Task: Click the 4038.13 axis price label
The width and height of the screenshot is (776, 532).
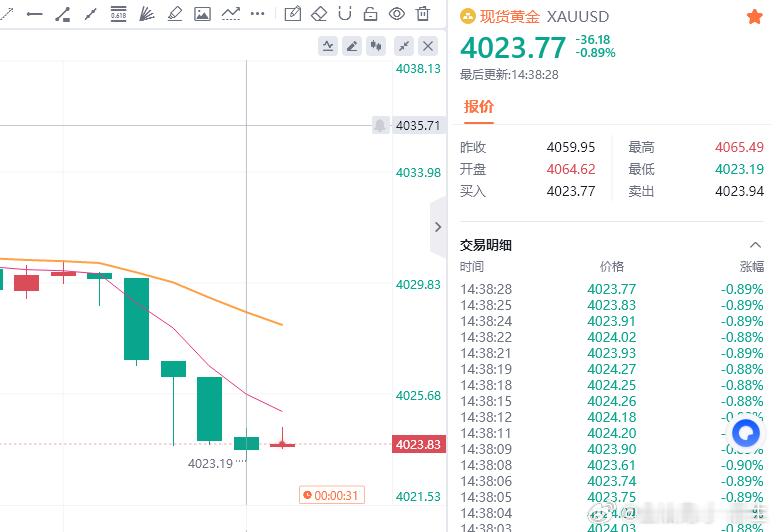Action: click(x=418, y=69)
